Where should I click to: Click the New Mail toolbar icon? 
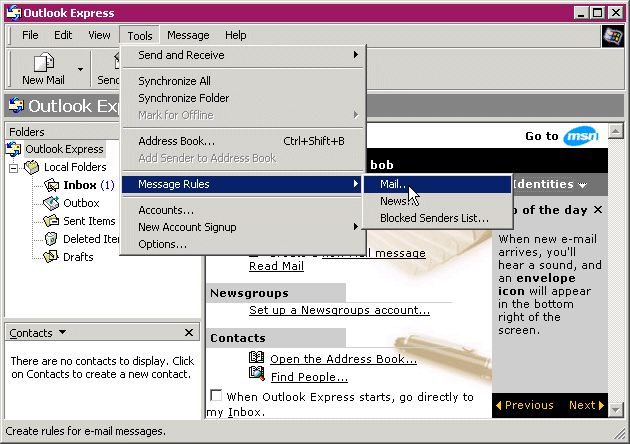(43, 62)
